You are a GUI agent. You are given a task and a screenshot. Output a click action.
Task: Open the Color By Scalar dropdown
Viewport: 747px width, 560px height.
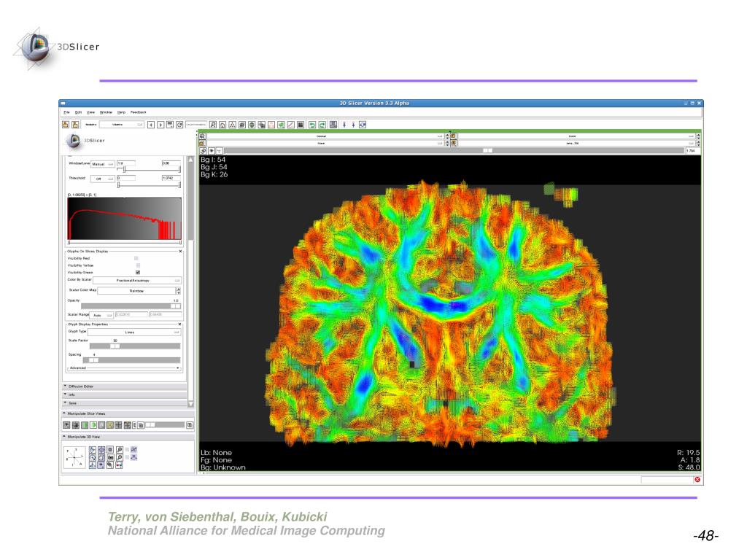pos(136,281)
